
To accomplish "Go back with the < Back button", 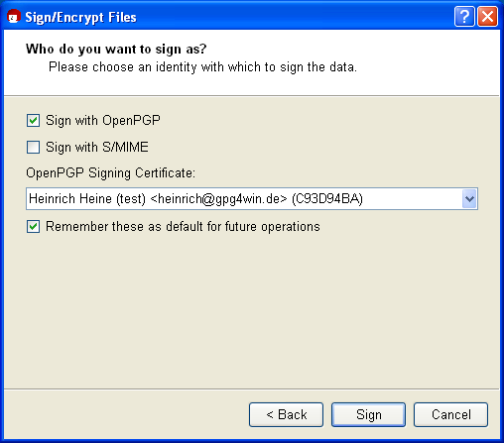I will (x=286, y=414).
